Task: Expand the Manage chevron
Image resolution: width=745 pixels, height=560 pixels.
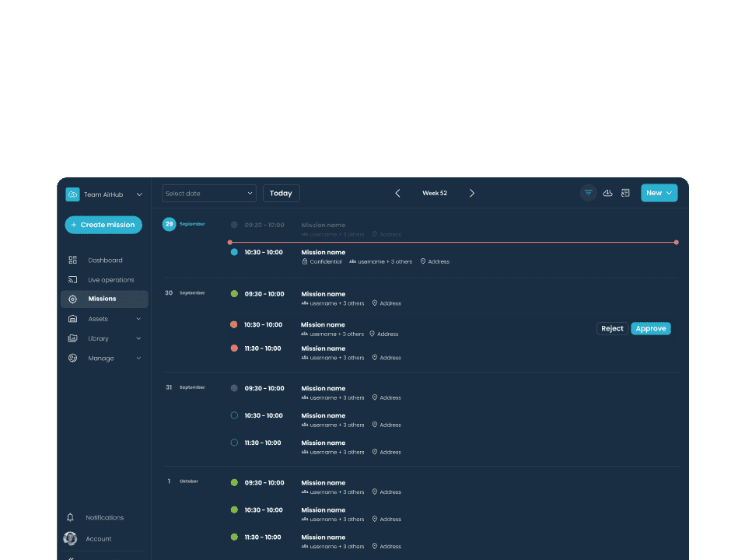Action: (138, 359)
